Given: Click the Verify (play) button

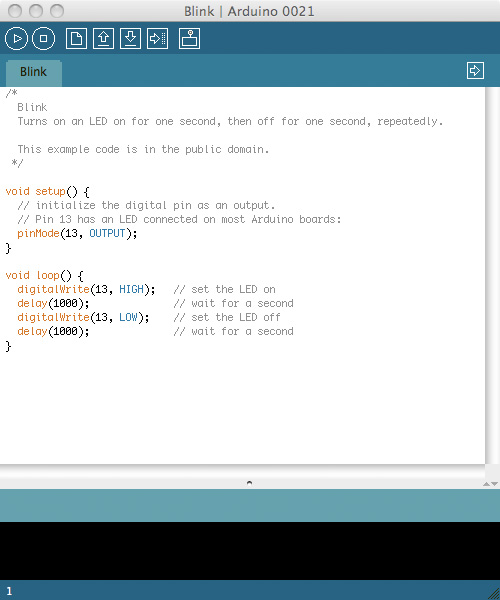Looking at the screenshot, I should coord(16,39).
